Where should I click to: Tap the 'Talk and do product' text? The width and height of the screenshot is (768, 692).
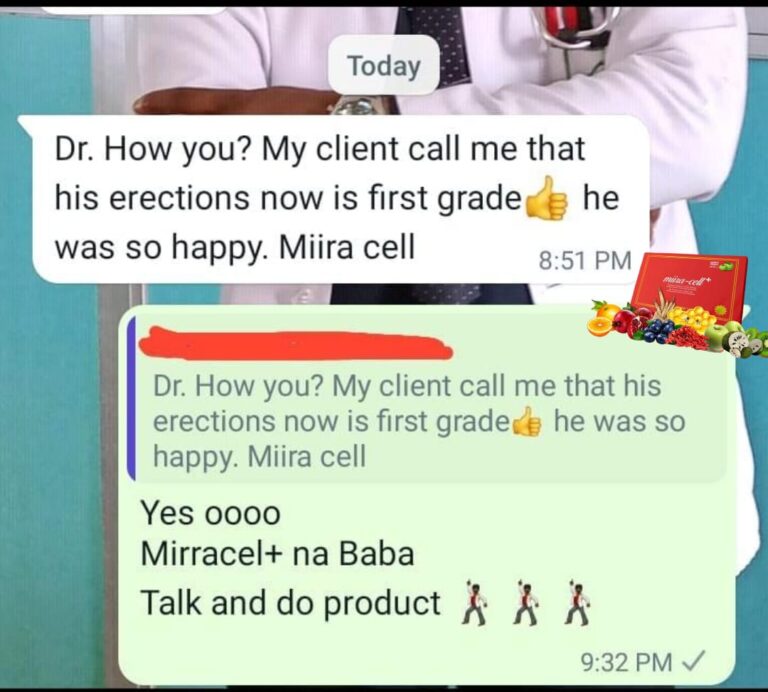[290, 603]
